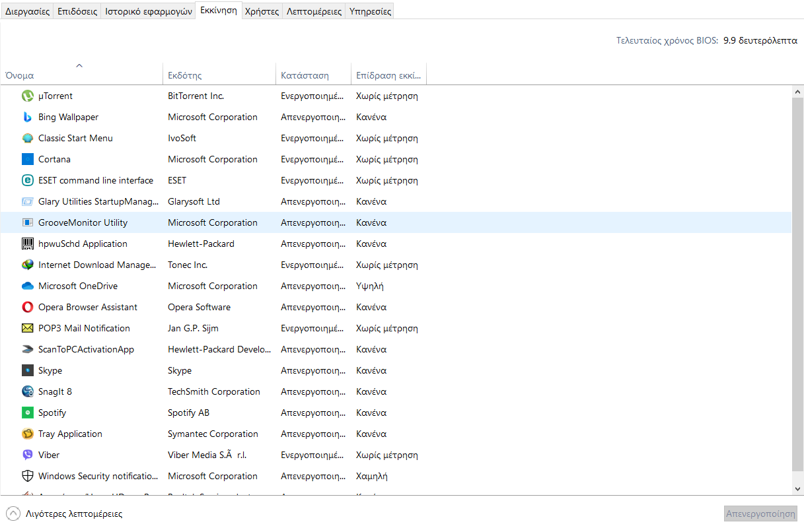Image resolution: width=804 pixels, height=532 pixels.
Task: Select the Skype app icon
Action: (x=28, y=370)
